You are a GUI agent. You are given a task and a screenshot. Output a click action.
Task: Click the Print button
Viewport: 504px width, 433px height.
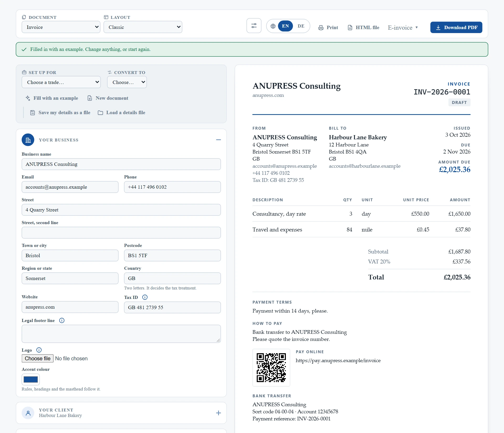pyautogui.click(x=328, y=28)
